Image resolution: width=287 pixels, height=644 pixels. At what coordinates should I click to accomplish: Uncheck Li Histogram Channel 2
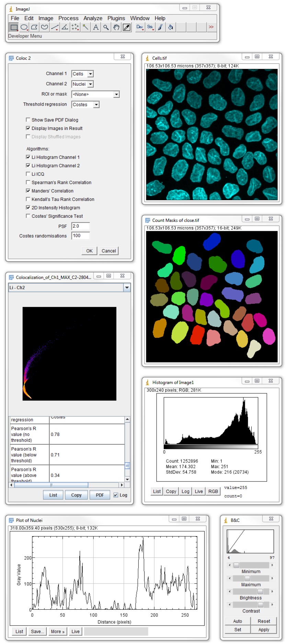click(x=28, y=166)
